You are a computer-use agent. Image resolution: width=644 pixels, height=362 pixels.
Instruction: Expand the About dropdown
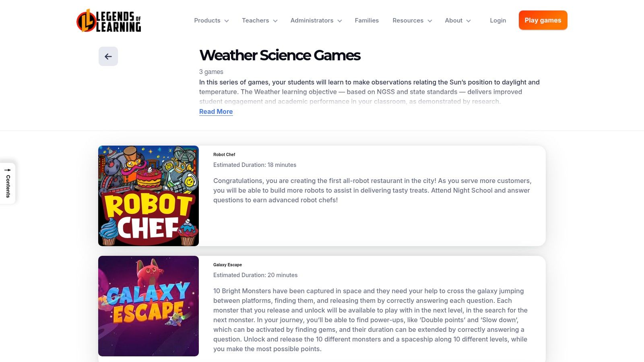pos(457,20)
